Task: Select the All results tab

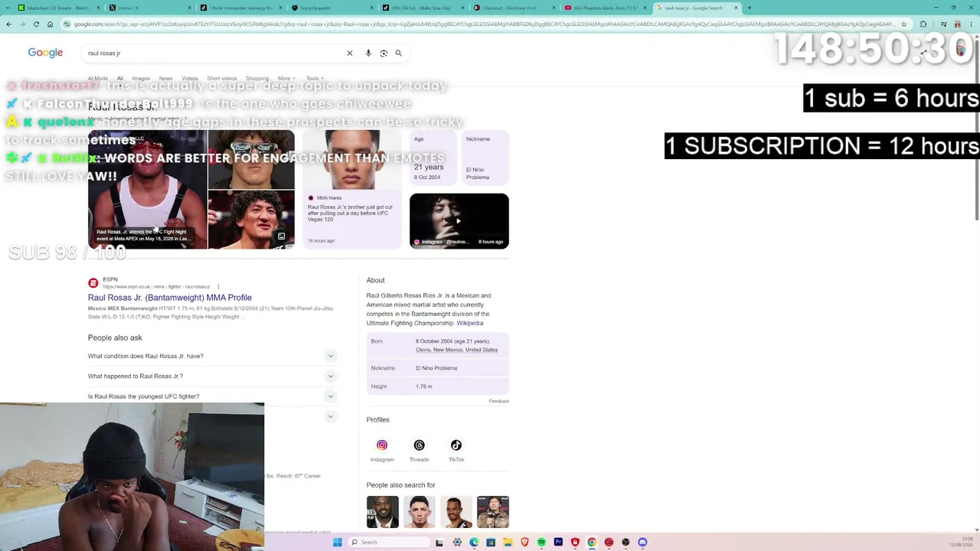Action: point(120,78)
